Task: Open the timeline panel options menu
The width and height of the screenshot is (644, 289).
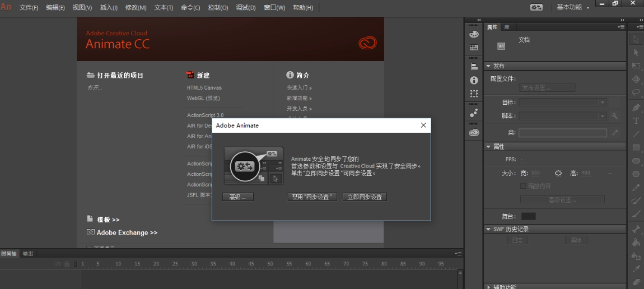Action: tap(458, 254)
